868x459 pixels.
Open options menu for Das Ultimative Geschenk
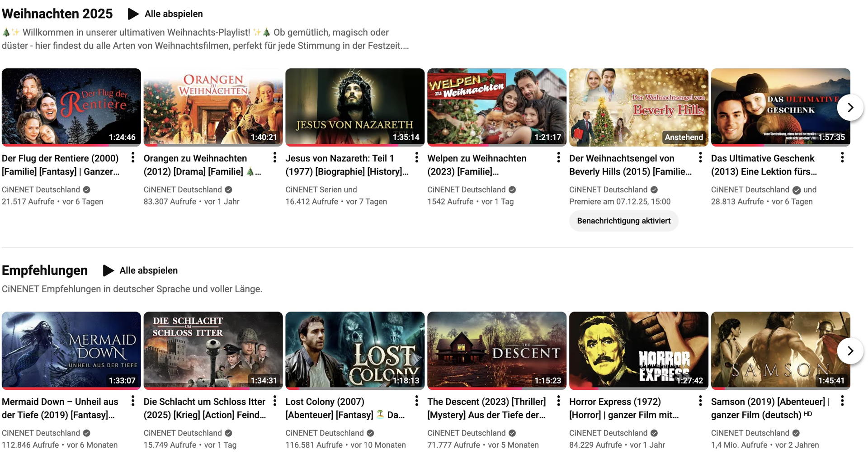[842, 157]
